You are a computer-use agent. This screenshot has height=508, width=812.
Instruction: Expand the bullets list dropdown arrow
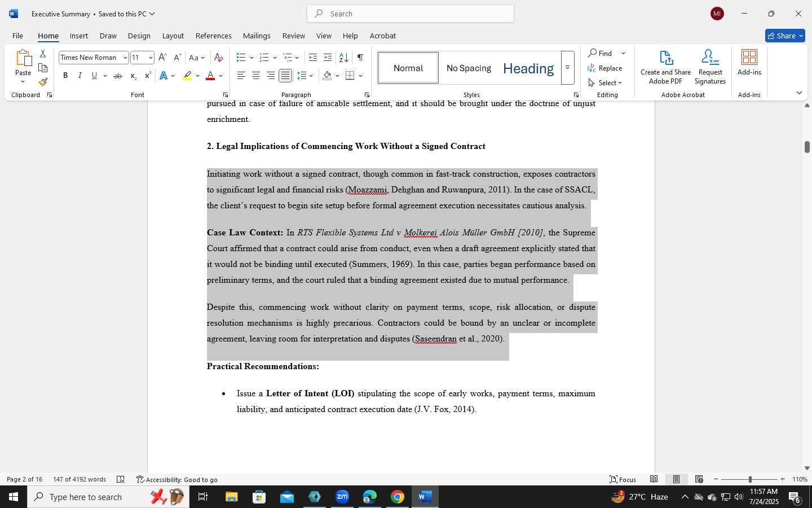pos(251,58)
